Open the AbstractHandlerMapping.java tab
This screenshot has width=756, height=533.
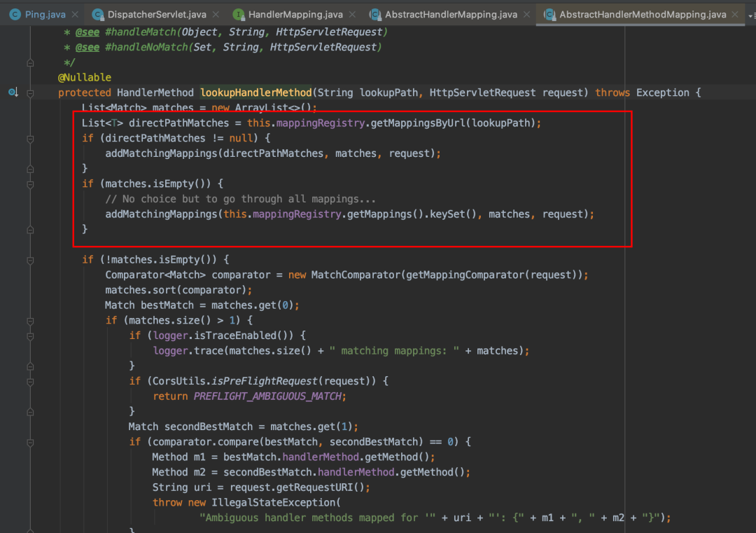tap(451, 14)
